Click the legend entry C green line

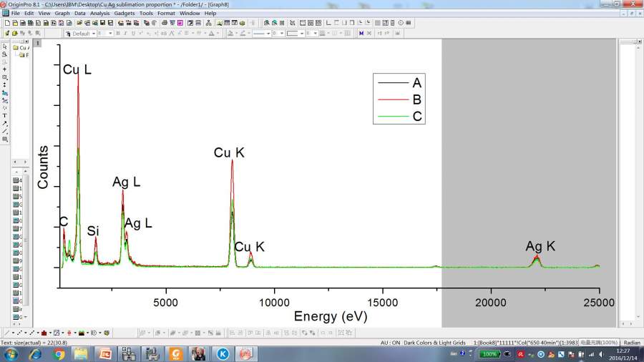click(399, 116)
